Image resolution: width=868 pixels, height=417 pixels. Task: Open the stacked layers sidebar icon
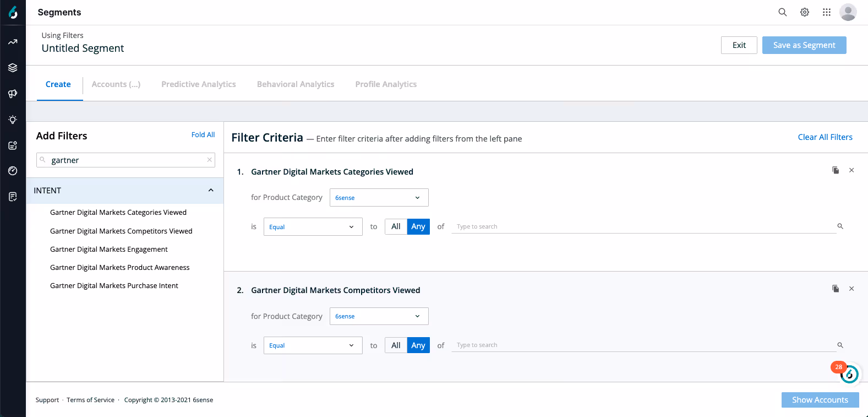tap(13, 68)
